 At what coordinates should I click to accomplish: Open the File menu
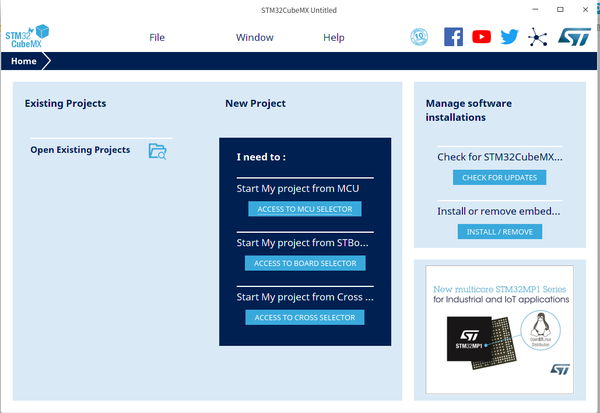pyautogui.click(x=157, y=37)
